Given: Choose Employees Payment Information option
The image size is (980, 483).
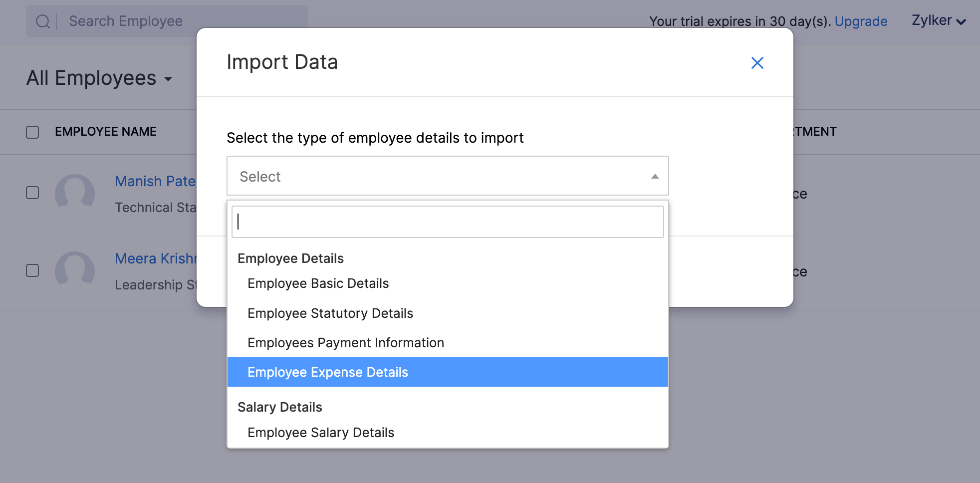Looking at the screenshot, I should 345,342.
